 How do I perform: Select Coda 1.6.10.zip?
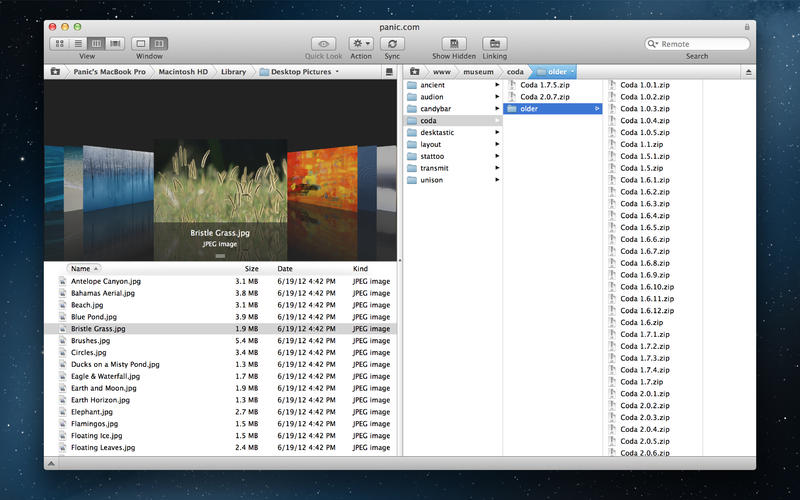click(647, 287)
